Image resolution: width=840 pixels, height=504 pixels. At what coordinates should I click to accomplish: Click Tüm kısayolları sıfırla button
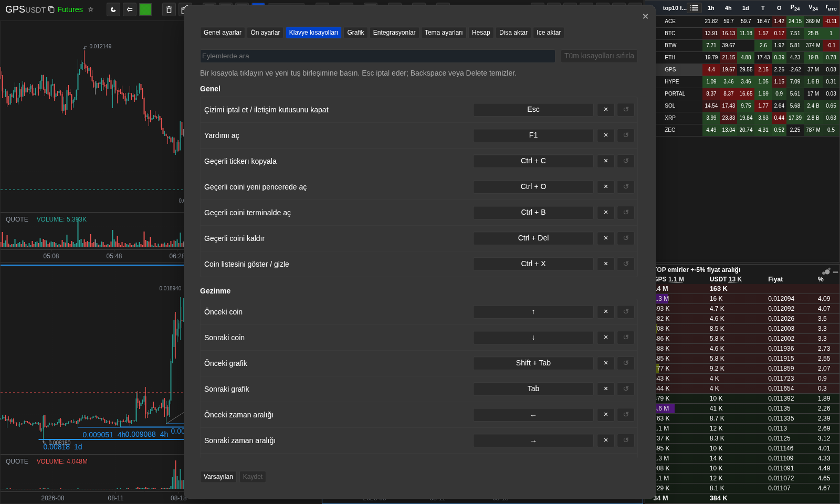[x=599, y=56]
